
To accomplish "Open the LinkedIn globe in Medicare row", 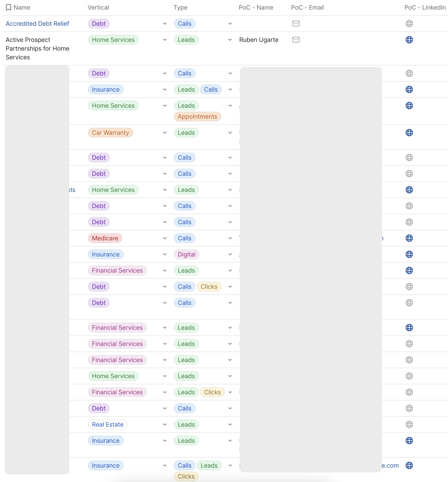I will (409, 238).
